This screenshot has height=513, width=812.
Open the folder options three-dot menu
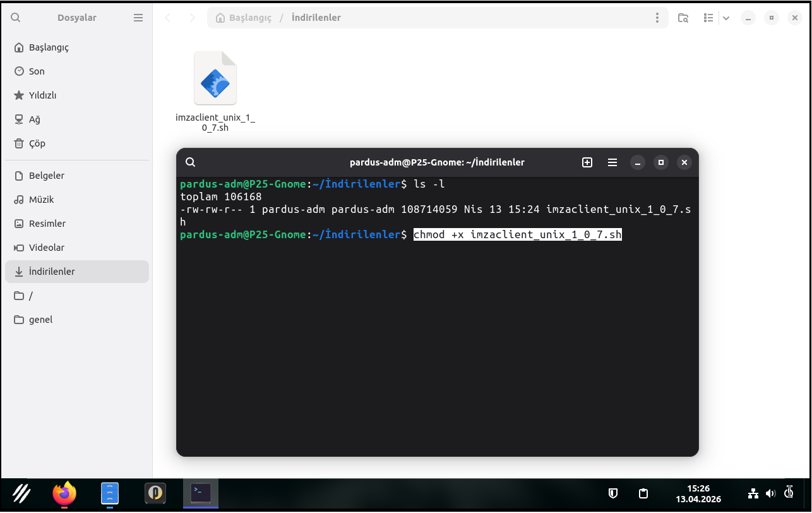657,18
